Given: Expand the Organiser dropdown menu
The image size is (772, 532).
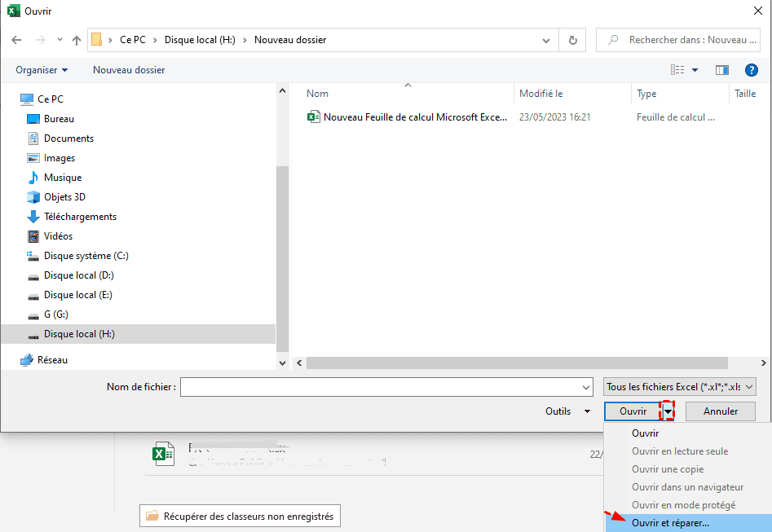Looking at the screenshot, I should point(42,70).
